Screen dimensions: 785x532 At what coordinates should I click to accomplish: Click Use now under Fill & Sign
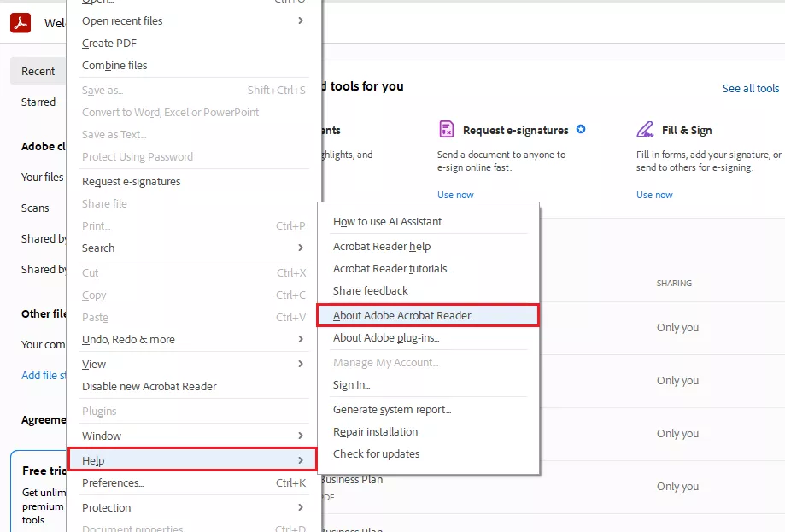[x=654, y=194]
